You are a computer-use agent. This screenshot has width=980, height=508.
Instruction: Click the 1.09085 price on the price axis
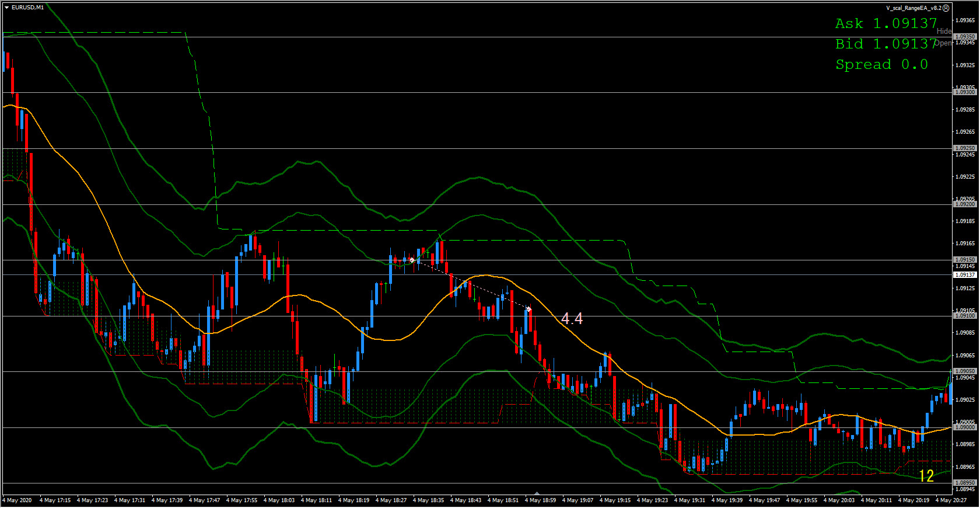pyautogui.click(x=965, y=333)
